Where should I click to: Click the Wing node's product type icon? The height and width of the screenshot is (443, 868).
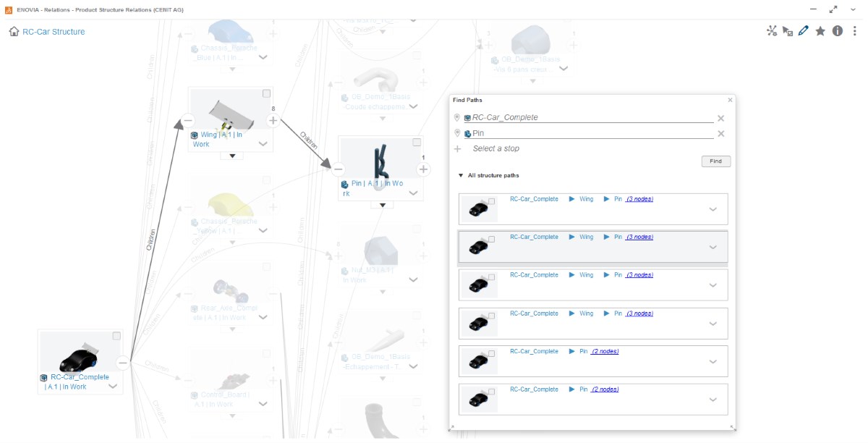tap(194, 135)
